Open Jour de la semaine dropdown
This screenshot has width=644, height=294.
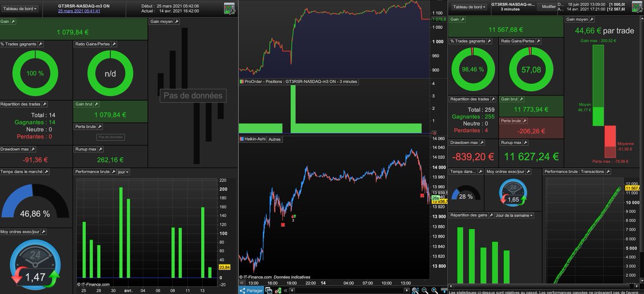tap(515, 215)
